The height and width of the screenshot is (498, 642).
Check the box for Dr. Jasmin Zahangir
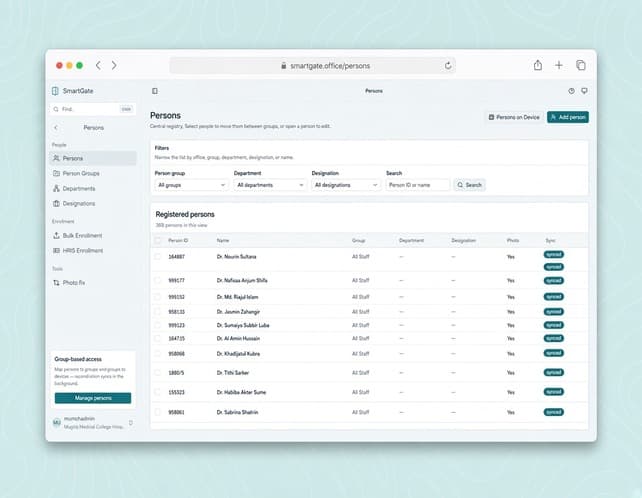pos(158,312)
